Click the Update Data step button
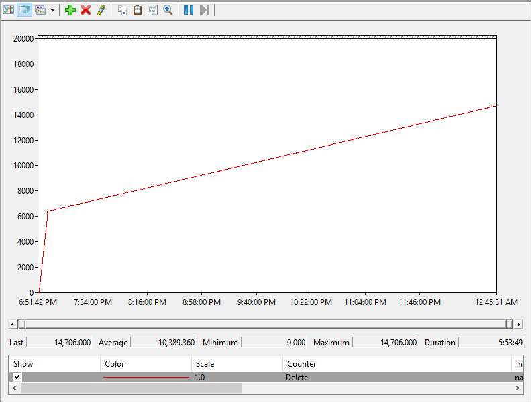 tap(205, 10)
